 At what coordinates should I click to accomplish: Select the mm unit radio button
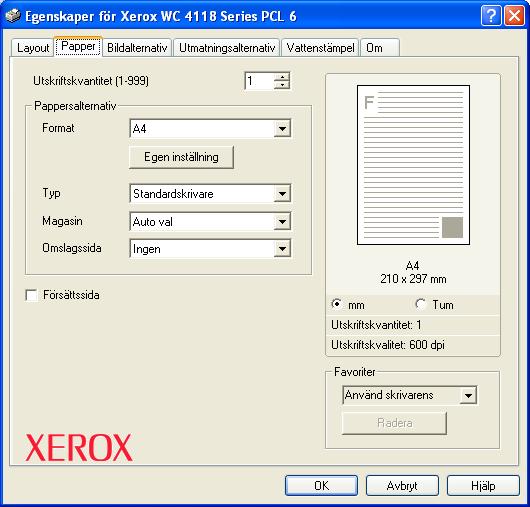point(337,304)
